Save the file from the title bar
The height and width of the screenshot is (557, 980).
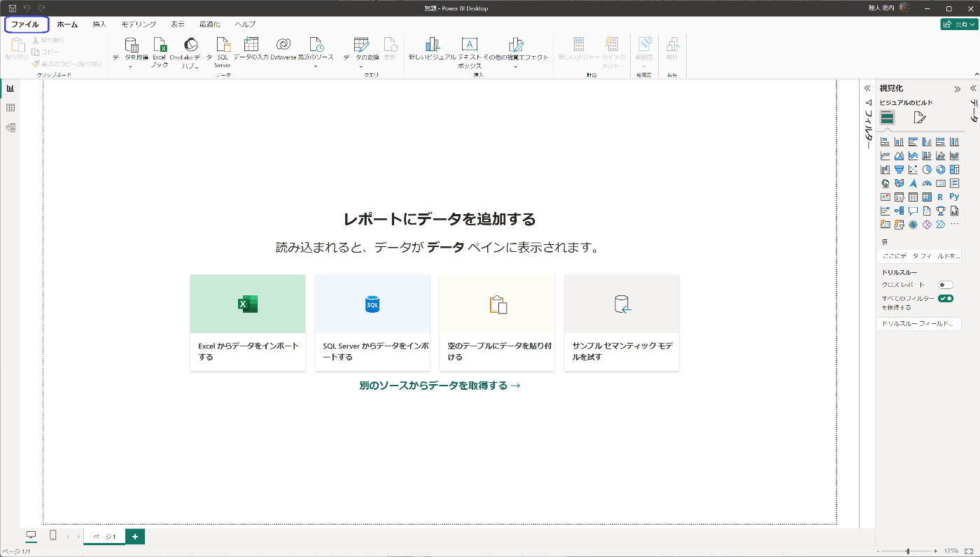coord(12,8)
